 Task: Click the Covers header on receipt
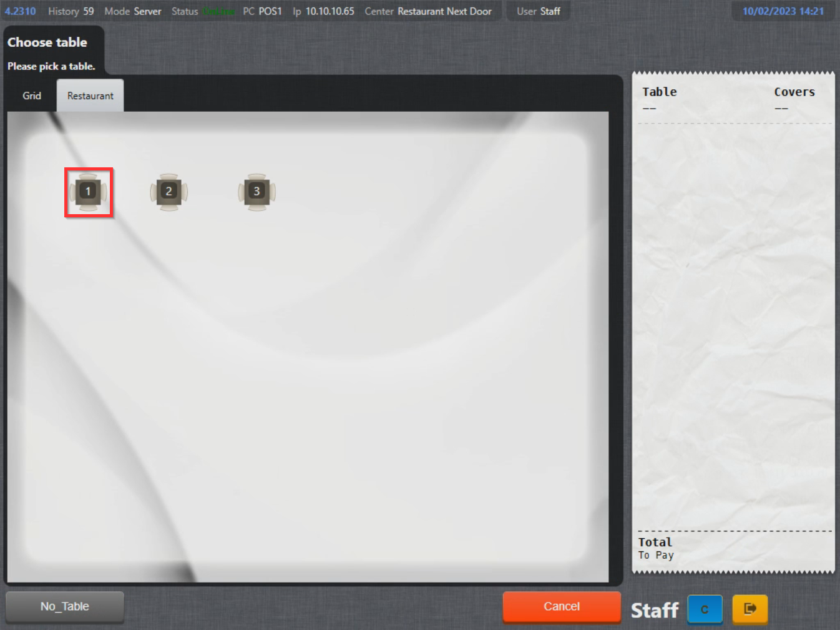pyautogui.click(x=794, y=92)
